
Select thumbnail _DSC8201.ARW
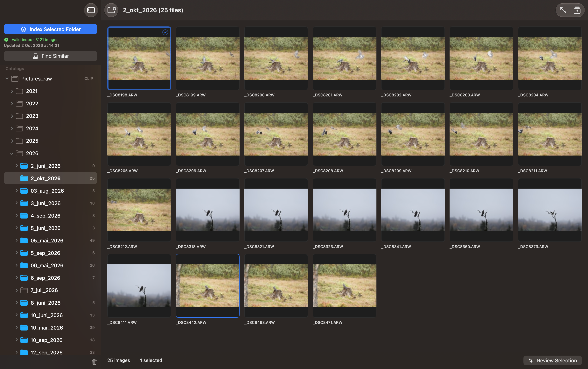[344, 58]
